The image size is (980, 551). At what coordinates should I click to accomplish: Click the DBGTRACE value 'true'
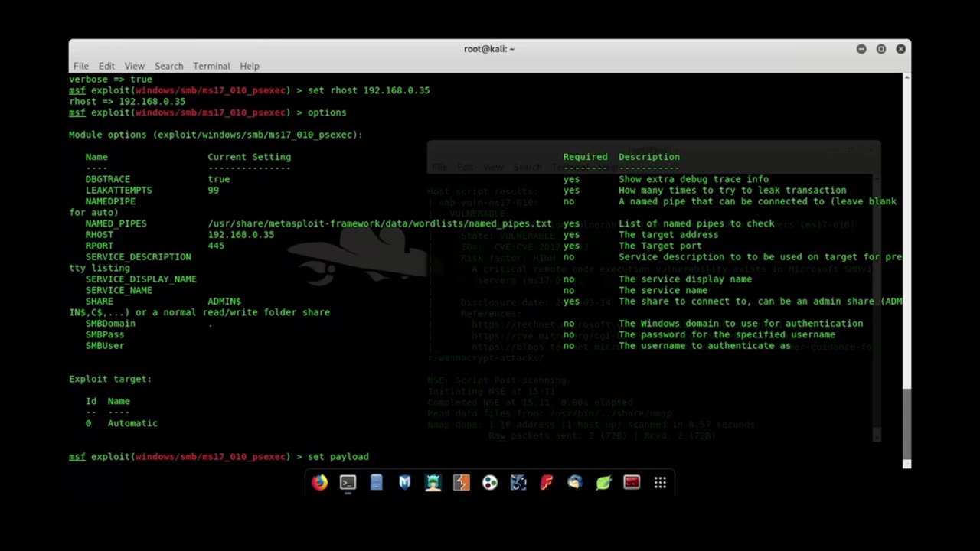pyautogui.click(x=218, y=179)
